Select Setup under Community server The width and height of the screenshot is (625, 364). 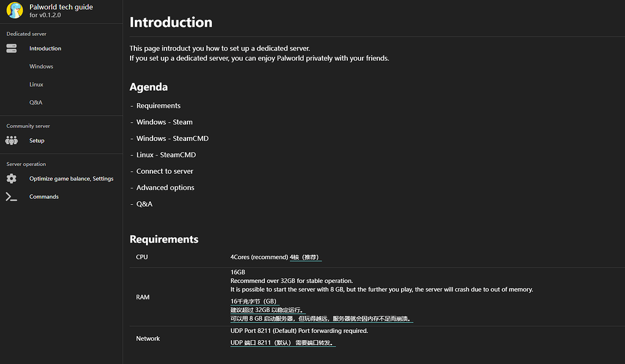click(x=37, y=140)
